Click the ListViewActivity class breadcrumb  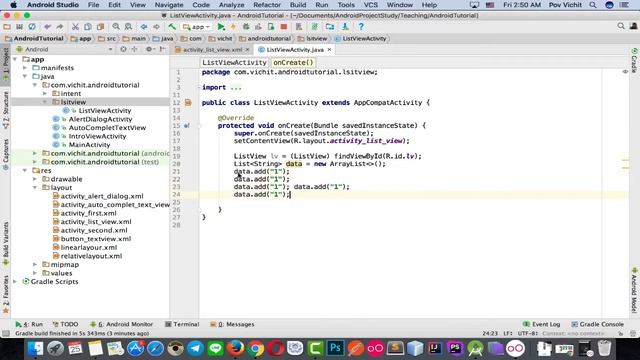click(234, 62)
